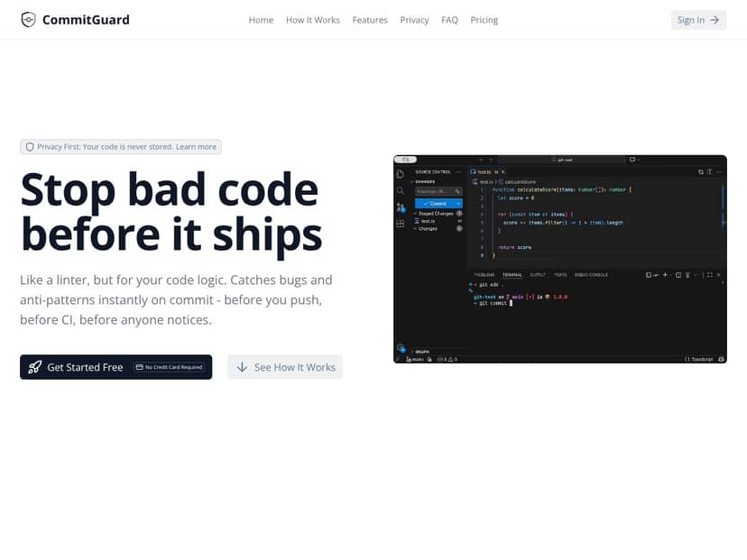Navigate to the Pricing menu item
The image size is (747, 560).
(484, 19)
